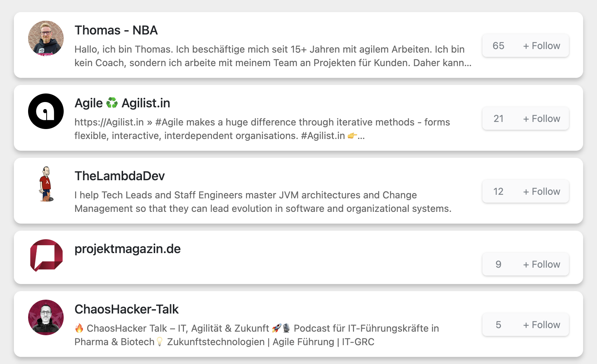The height and width of the screenshot is (364, 597).
Task: Follow projektmagazin.de
Action: click(541, 264)
